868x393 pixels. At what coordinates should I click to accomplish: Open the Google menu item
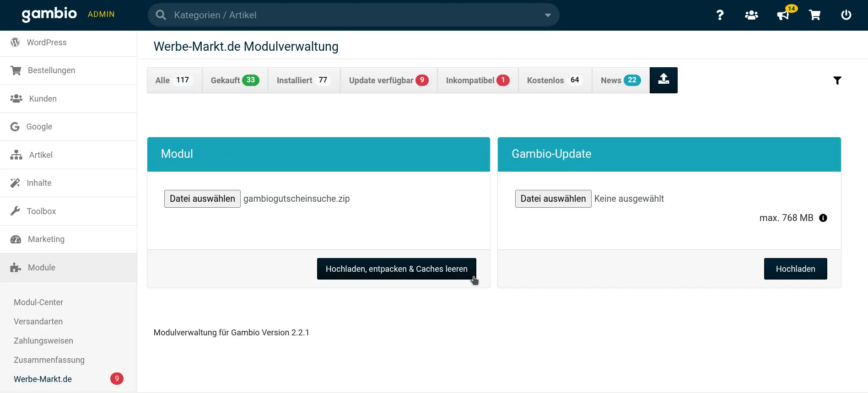tap(69, 127)
